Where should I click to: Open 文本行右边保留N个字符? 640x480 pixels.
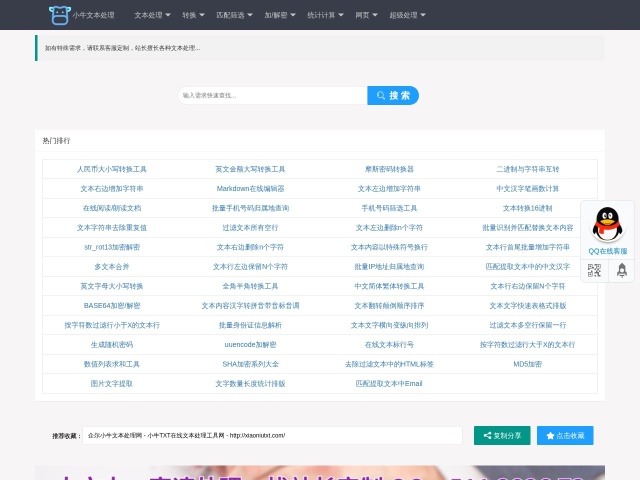point(527,286)
